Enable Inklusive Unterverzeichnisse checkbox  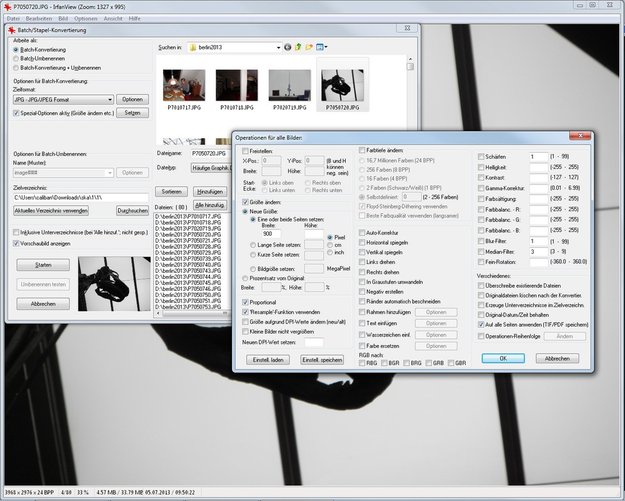point(16,232)
